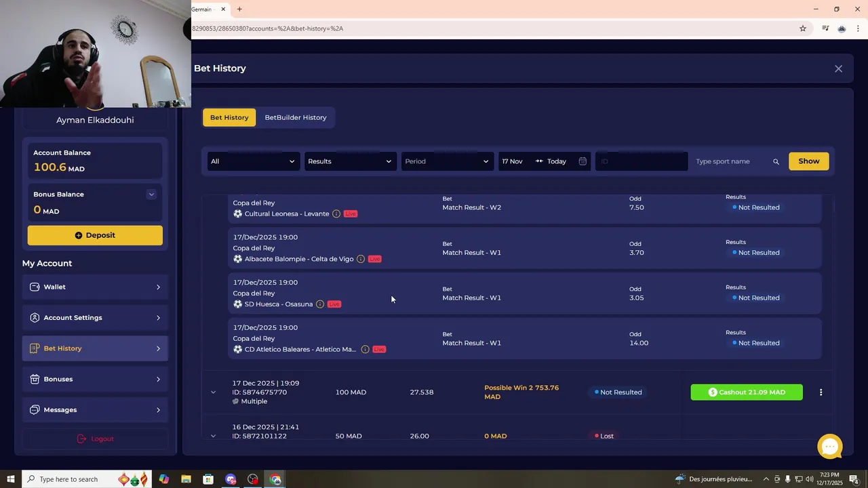Click the Deposit button

pos(95,235)
